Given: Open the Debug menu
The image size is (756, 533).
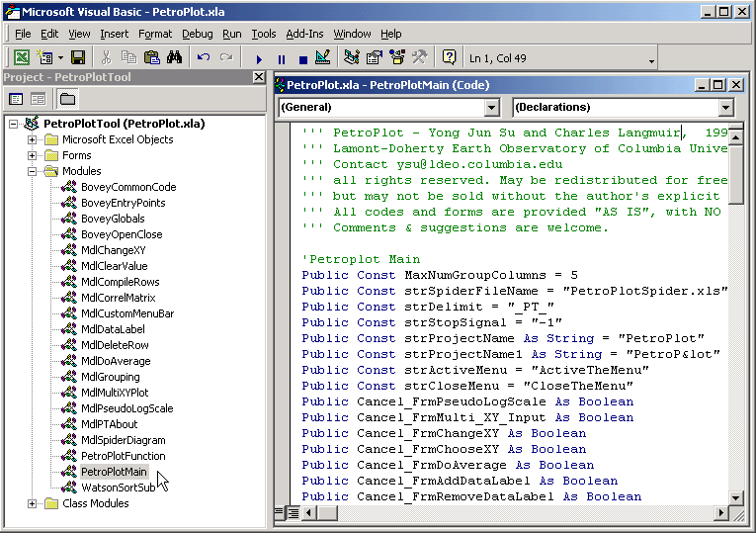Looking at the screenshot, I should pos(198,34).
